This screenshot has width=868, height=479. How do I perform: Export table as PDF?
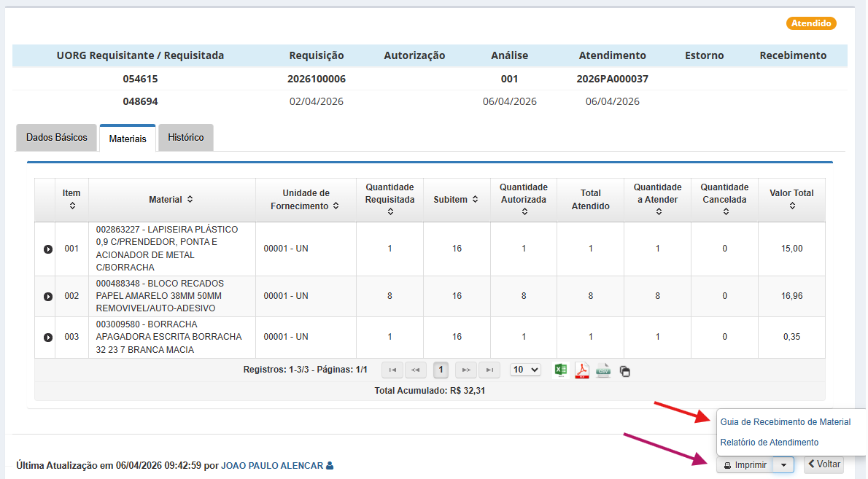click(582, 370)
